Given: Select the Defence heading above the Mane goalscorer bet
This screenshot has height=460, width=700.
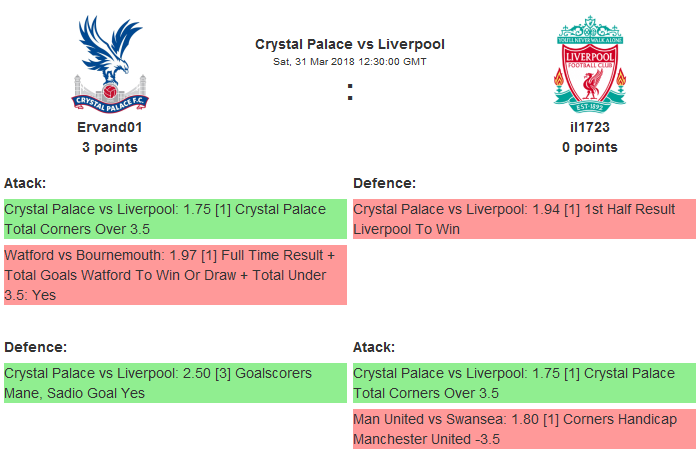Looking at the screenshot, I should (35, 347).
